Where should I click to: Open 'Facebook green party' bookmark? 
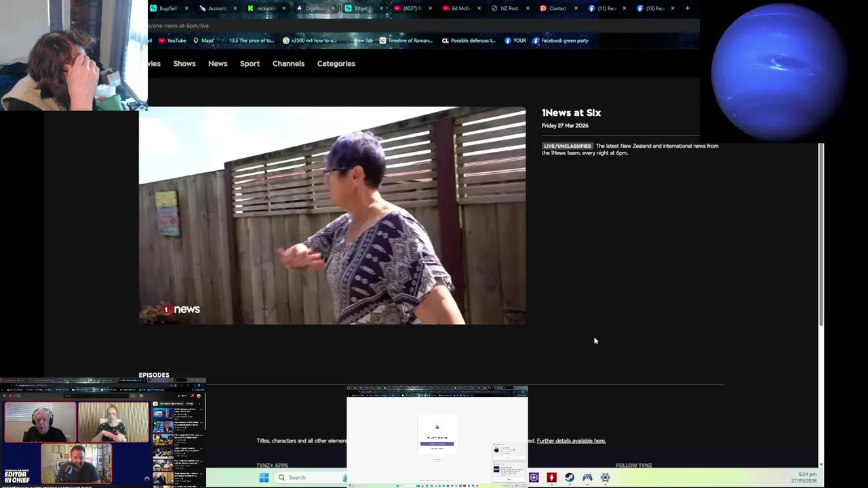click(x=560, y=41)
